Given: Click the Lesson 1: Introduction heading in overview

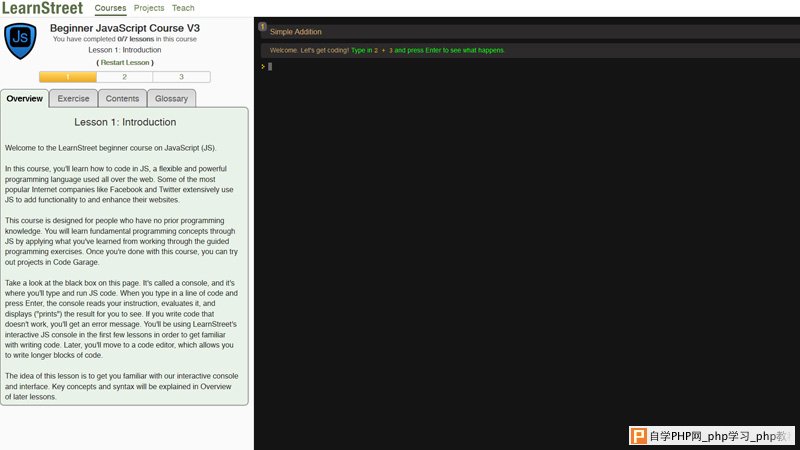Looking at the screenshot, I should coord(125,122).
